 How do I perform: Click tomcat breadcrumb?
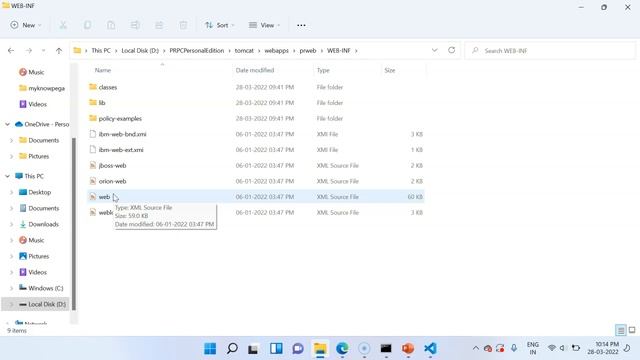pos(244,51)
